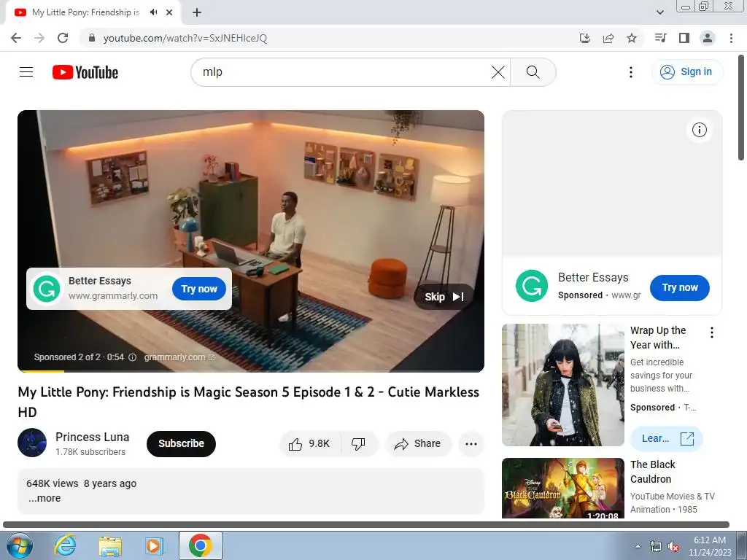
Task: Open Princess Luna channel name link
Action: pyautogui.click(x=92, y=437)
